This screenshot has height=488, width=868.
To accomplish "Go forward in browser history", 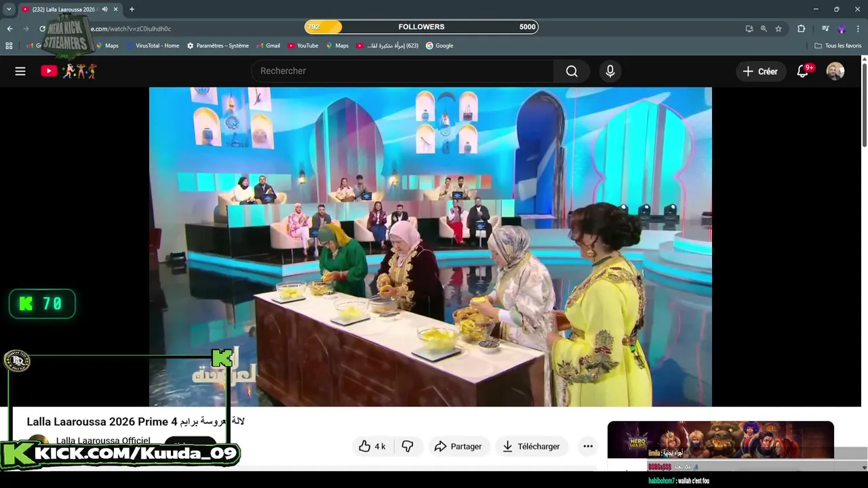I will tap(26, 28).
